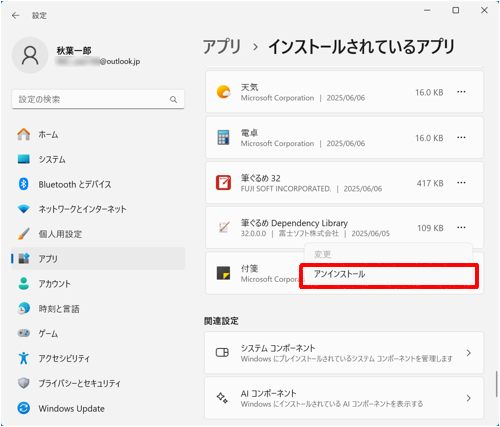Screen dimensions: 500x427
Task: Click the 417 KB size value
Action: coord(430,183)
